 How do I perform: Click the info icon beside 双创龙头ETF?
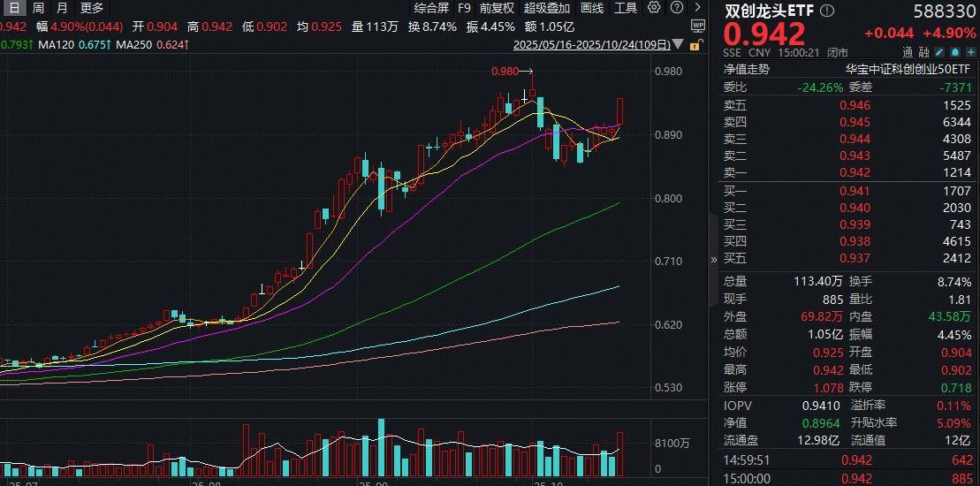pyautogui.click(x=827, y=11)
